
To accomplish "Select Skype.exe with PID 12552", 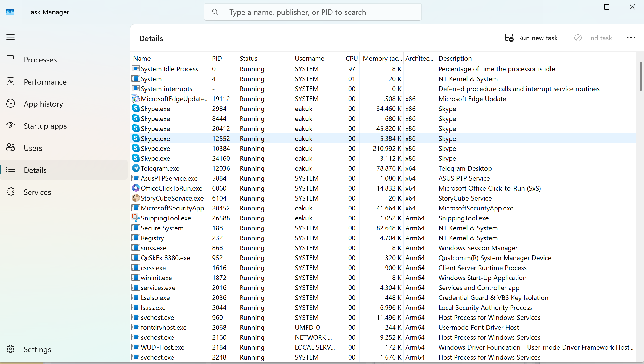I will [x=383, y=138].
